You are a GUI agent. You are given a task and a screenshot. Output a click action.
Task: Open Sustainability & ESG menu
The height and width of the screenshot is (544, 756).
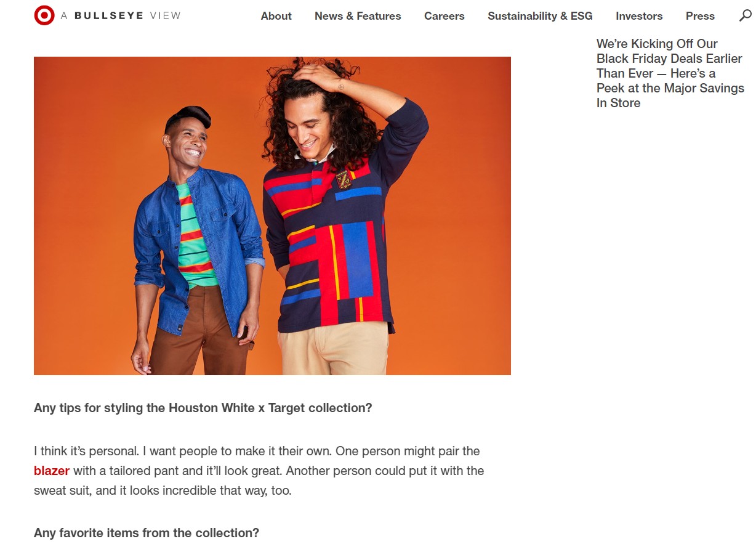tap(540, 16)
